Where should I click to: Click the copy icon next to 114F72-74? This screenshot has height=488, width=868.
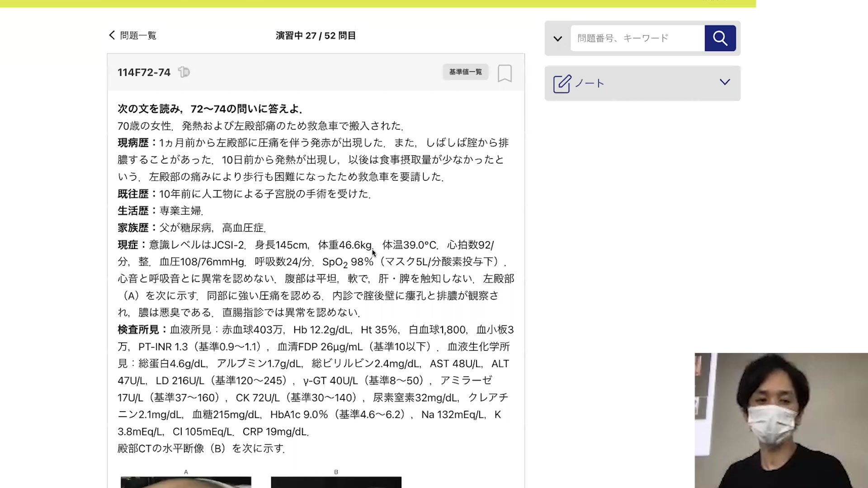coord(184,72)
